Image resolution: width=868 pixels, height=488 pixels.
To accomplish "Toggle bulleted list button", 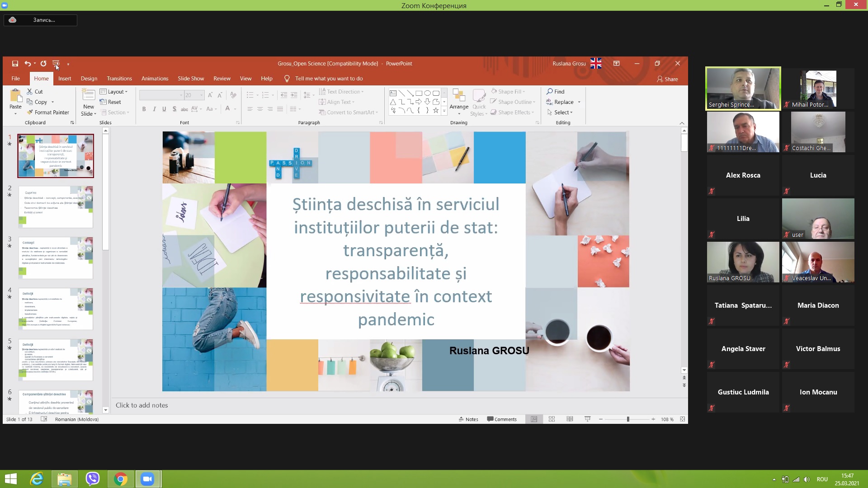I will 250,95.
